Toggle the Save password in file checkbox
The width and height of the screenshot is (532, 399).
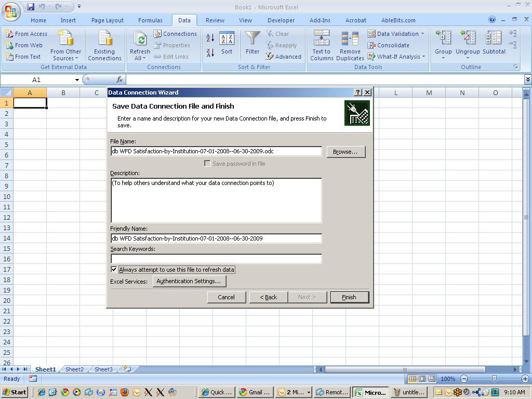point(208,163)
